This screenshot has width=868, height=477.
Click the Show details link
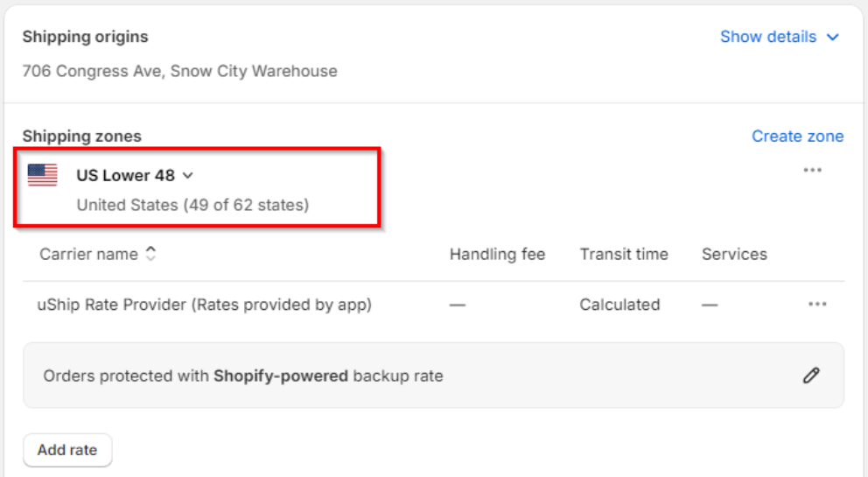pos(767,37)
